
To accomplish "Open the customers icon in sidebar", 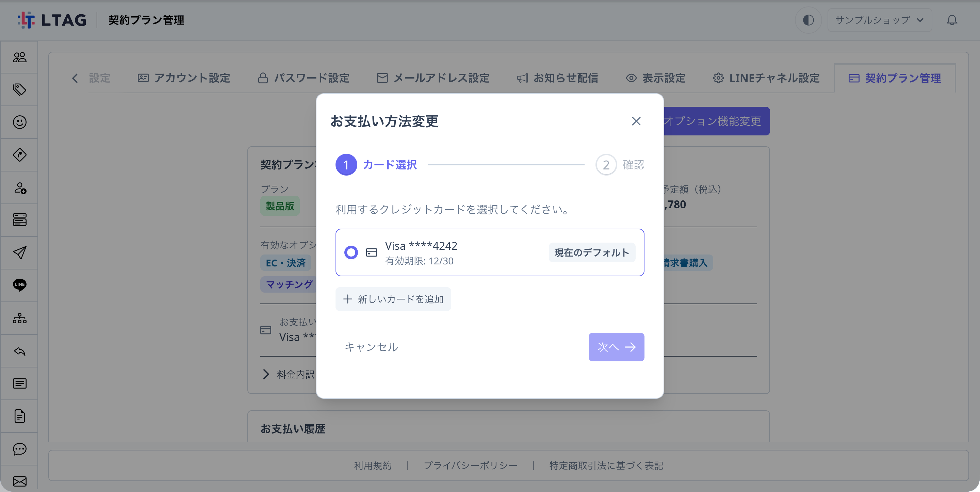I will pyautogui.click(x=19, y=57).
